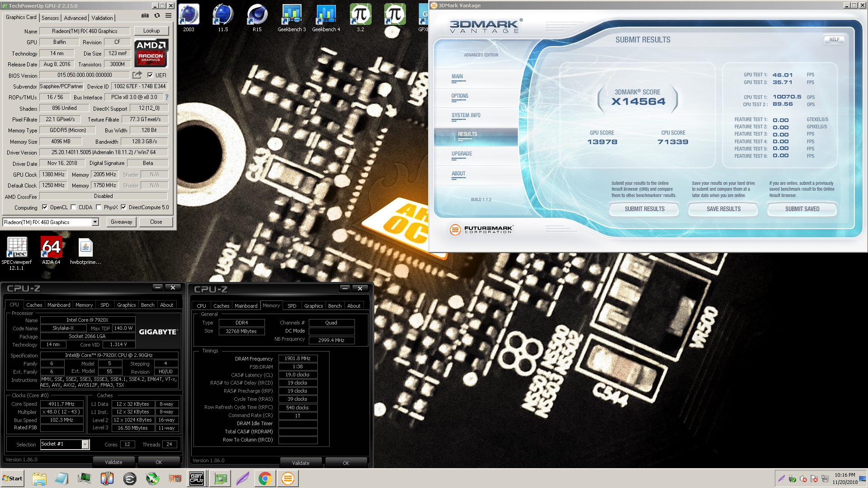868x488 pixels.
Task: Click the GPU-Z refresh icon
Action: pos(157,15)
